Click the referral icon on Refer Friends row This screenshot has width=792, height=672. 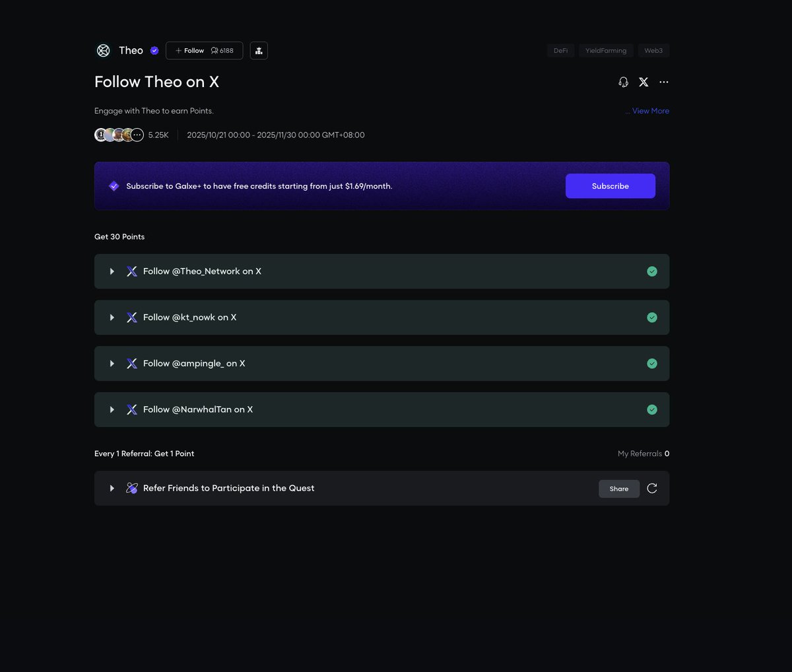coord(132,488)
